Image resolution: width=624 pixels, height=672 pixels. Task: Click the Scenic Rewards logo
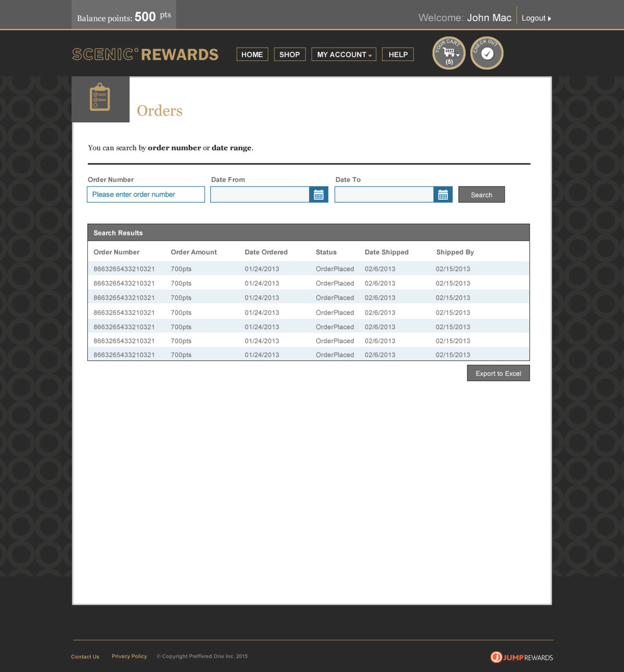[145, 55]
